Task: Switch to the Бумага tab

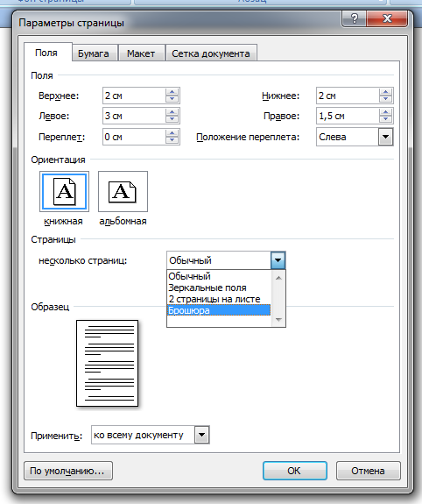Action: click(x=94, y=53)
